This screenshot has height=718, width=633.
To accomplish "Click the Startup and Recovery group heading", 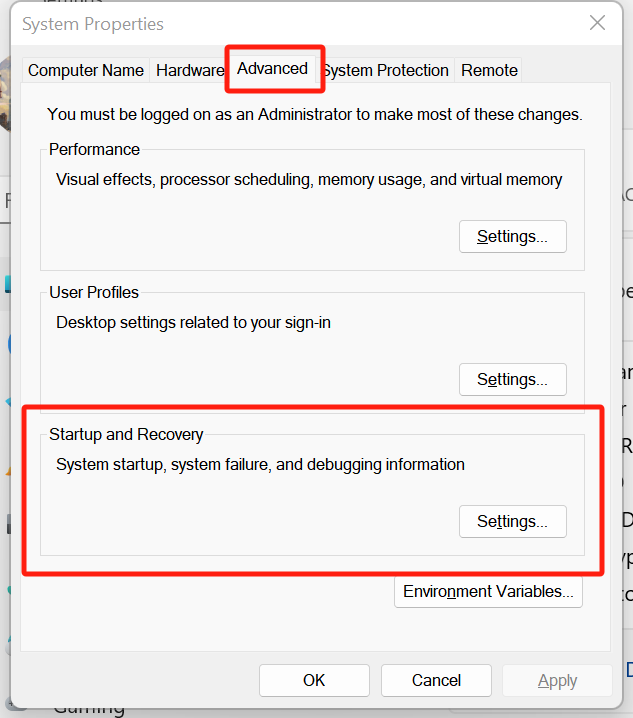I will tap(126, 435).
